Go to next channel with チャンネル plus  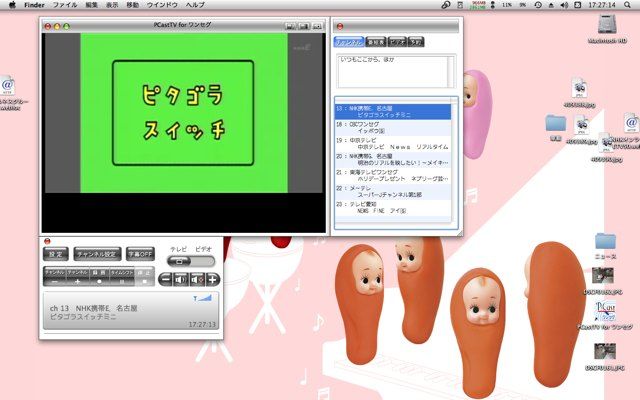[x=77, y=278]
